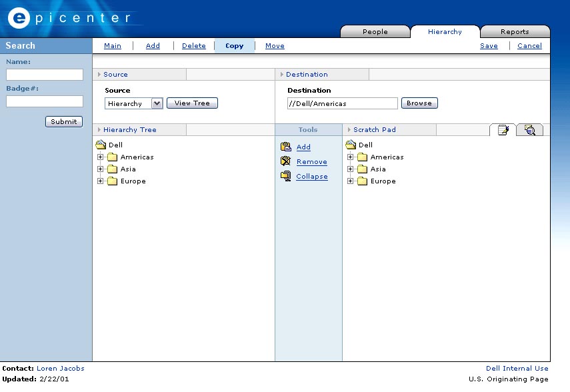Click Americas folder icon in Scratch Pad
This screenshot has height=392, width=570.
(363, 157)
